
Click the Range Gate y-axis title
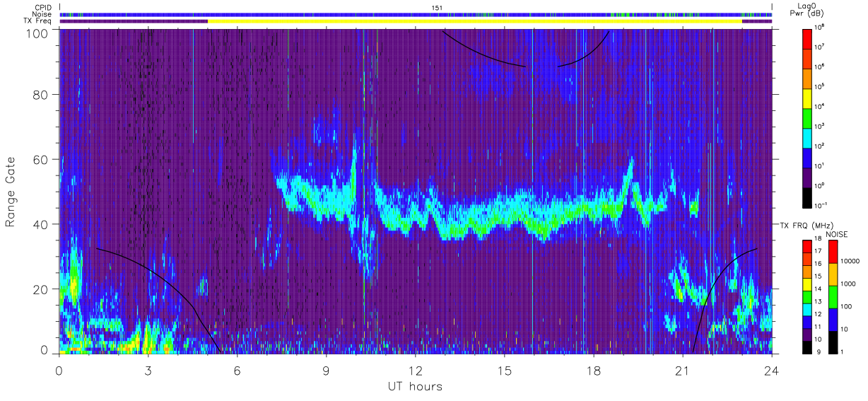(11, 192)
